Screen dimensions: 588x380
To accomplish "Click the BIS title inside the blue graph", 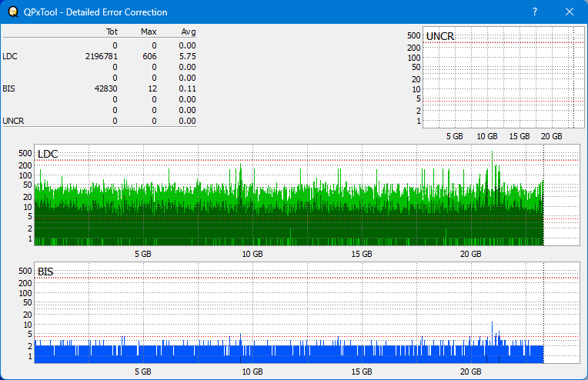I will click(45, 272).
